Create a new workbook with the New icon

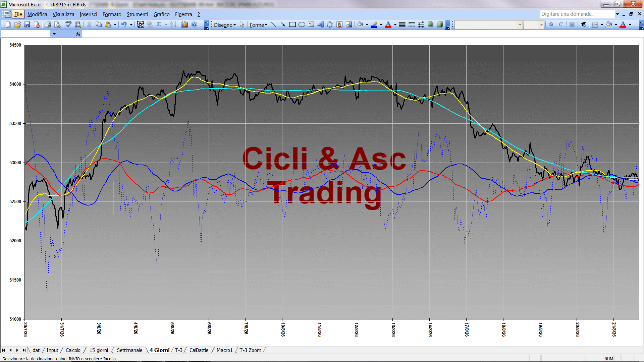click(x=8, y=24)
